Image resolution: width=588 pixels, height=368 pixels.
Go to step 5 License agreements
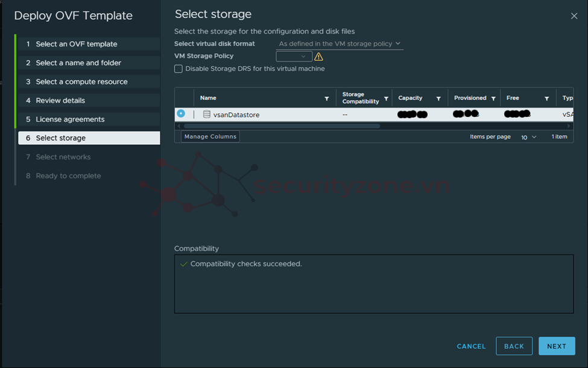pos(89,119)
